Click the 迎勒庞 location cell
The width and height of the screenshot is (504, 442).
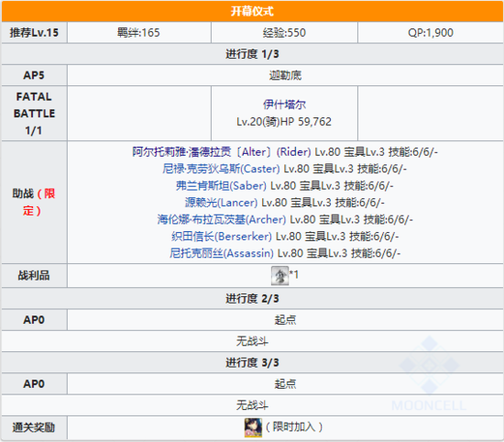(285, 75)
